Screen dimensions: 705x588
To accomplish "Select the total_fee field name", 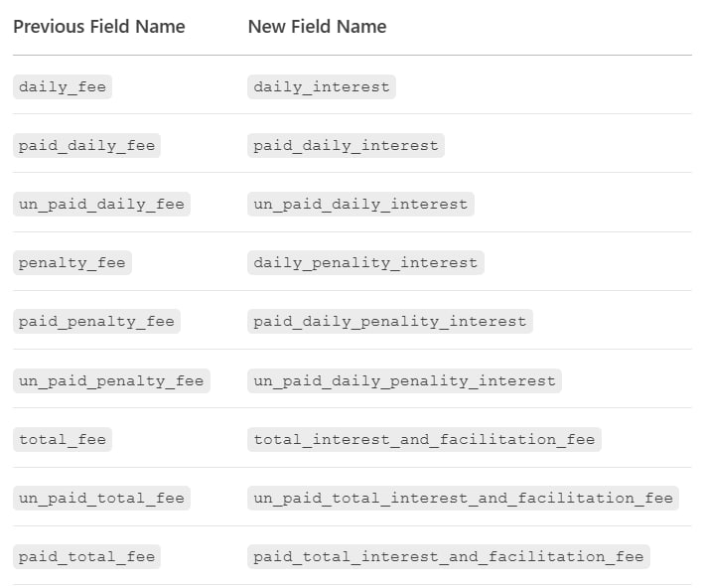I will (62, 439).
